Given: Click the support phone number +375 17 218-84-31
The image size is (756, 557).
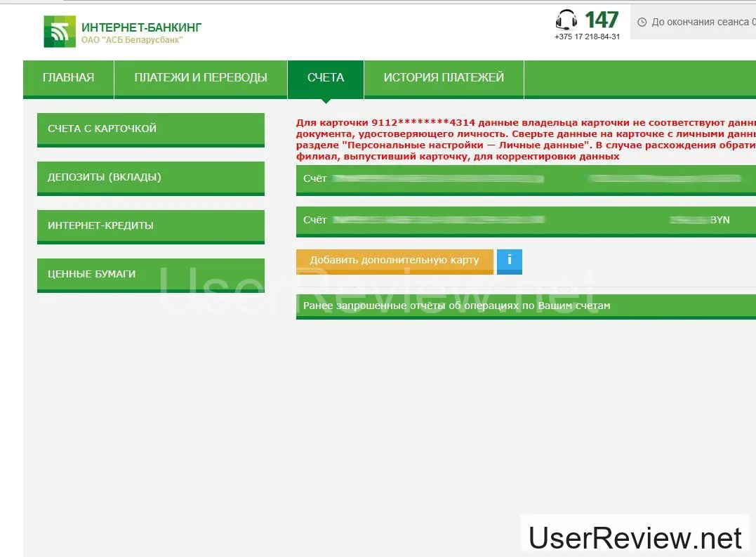Looking at the screenshot, I should (x=587, y=37).
